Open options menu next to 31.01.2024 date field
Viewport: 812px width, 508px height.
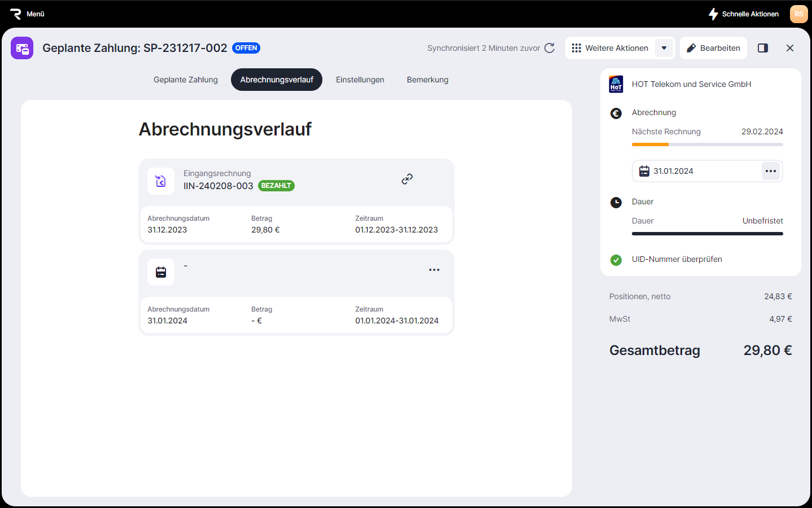click(770, 171)
